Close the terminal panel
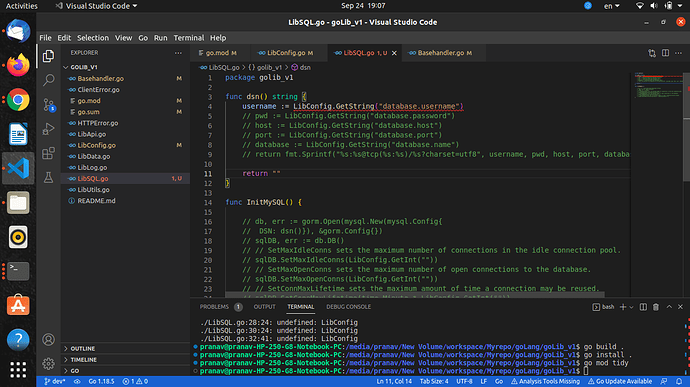 point(680,307)
